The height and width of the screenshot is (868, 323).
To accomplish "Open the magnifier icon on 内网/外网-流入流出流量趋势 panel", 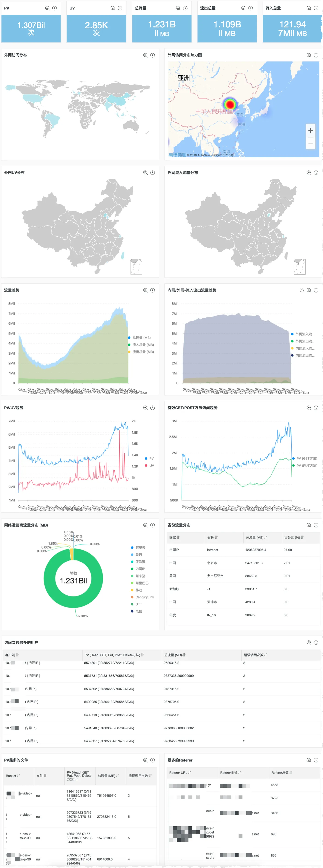I will (x=309, y=290).
